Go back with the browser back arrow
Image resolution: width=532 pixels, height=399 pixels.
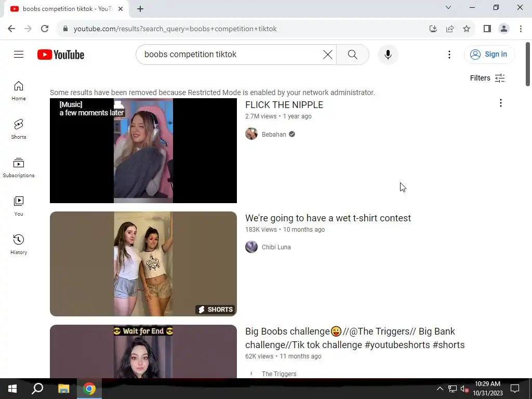tap(11, 29)
